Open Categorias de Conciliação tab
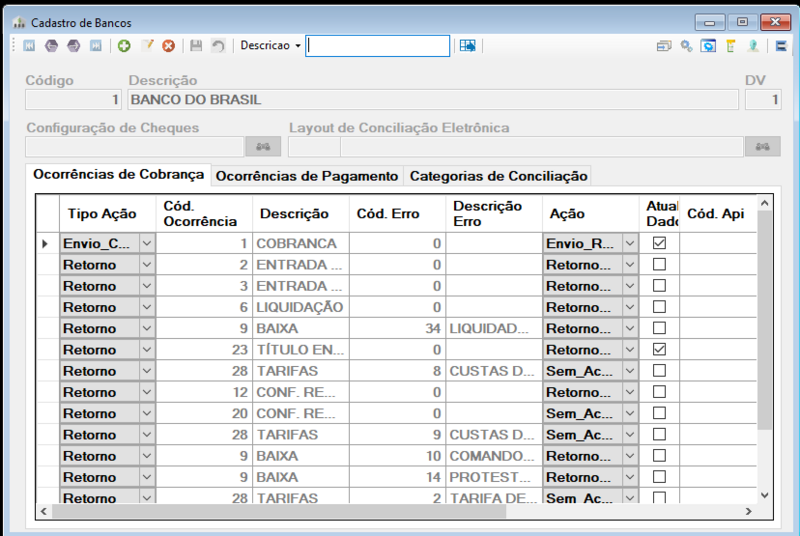The image size is (800, 536). [x=498, y=176]
